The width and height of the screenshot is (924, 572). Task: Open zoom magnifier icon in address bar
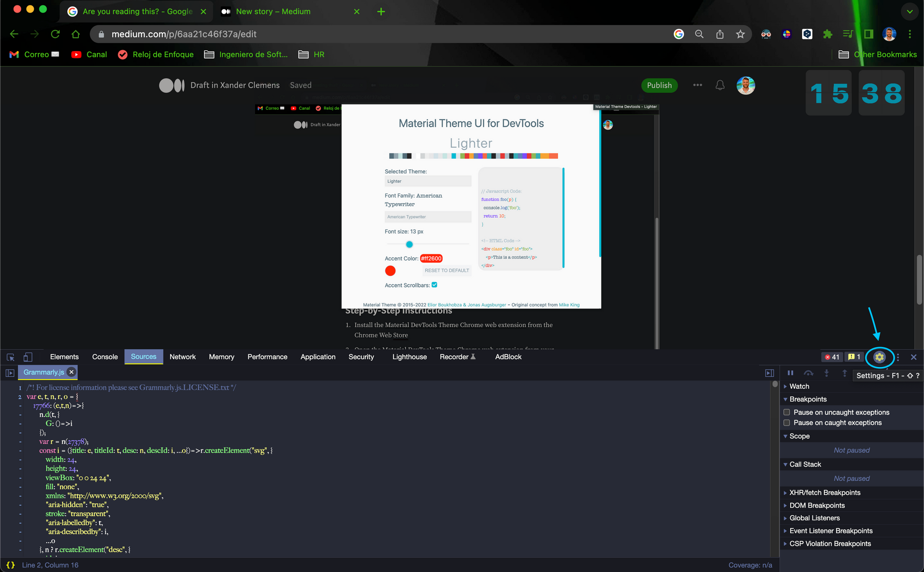click(x=699, y=34)
